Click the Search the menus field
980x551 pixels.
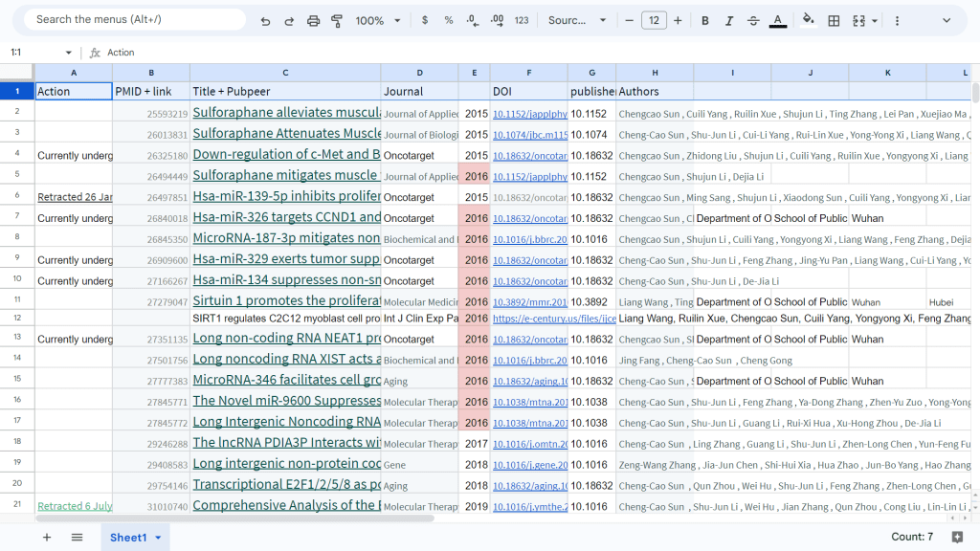[x=134, y=19]
